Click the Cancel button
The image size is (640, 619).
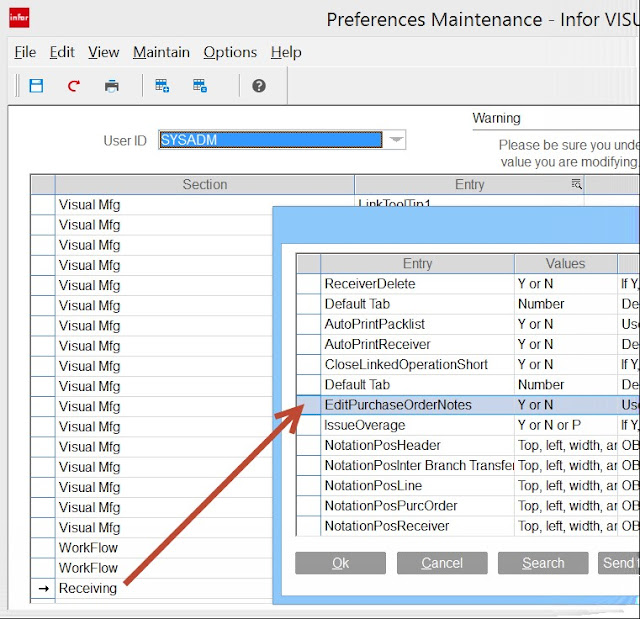click(x=442, y=563)
